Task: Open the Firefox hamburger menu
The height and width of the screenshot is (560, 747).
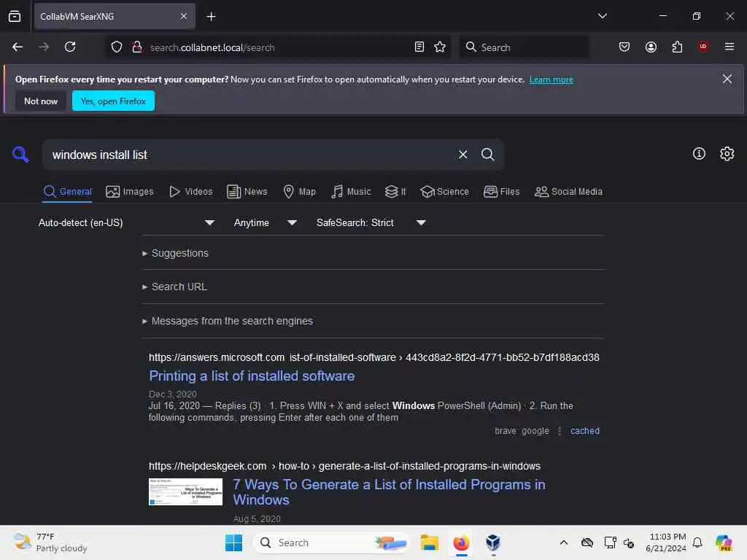Action: click(x=729, y=47)
